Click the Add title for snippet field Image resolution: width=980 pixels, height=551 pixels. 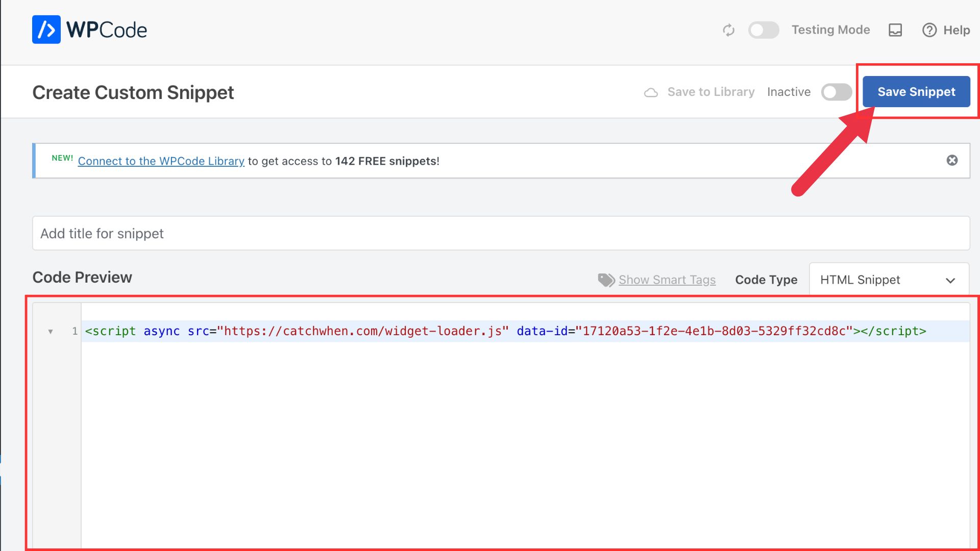click(x=501, y=233)
